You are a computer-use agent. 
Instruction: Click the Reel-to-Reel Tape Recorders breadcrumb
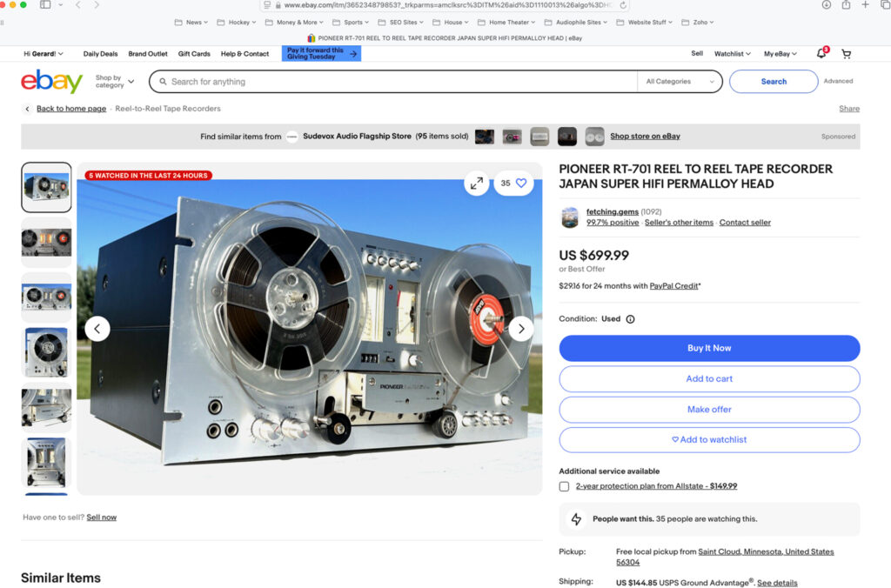[168, 109]
